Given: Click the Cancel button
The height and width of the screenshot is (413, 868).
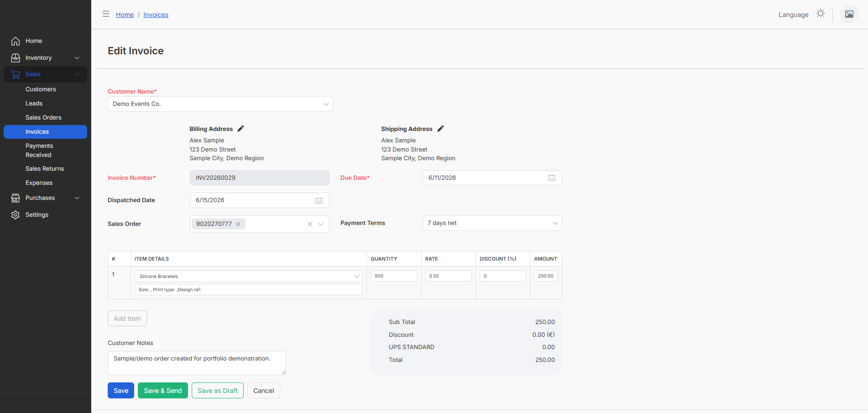Looking at the screenshot, I should (264, 391).
